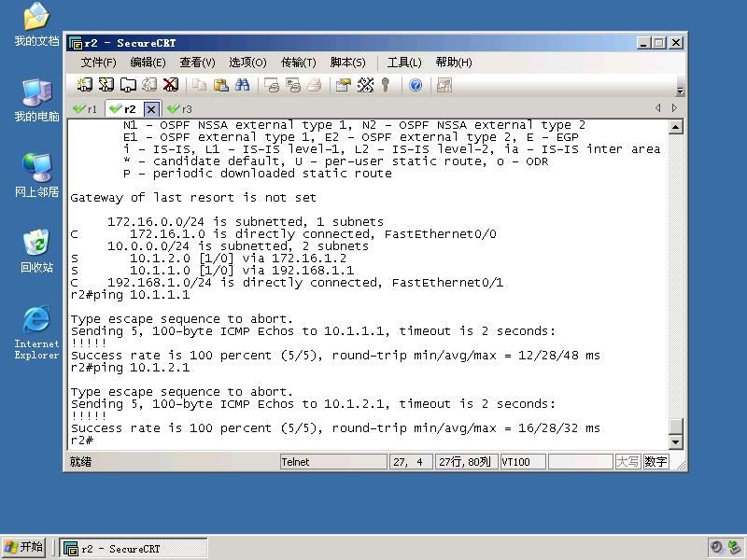This screenshot has height=560, width=747.
Task: Click the Print Screen icon
Action: (x=272, y=85)
